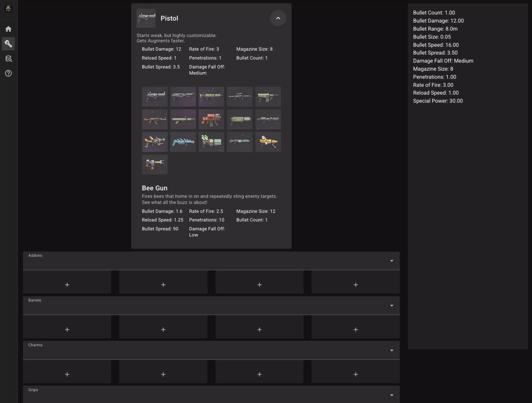Collapse the Pistol weapon panel
The height and width of the screenshot is (403, 532).
point(278,18)
